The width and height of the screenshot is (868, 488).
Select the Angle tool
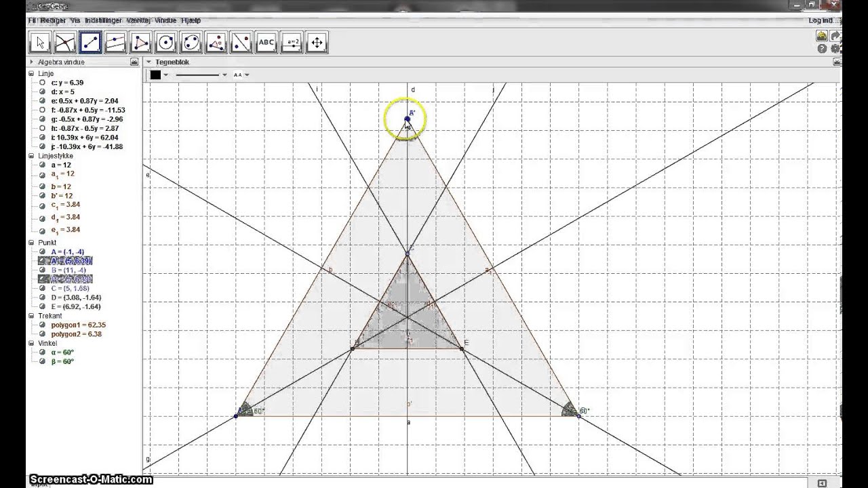[216, 43]
